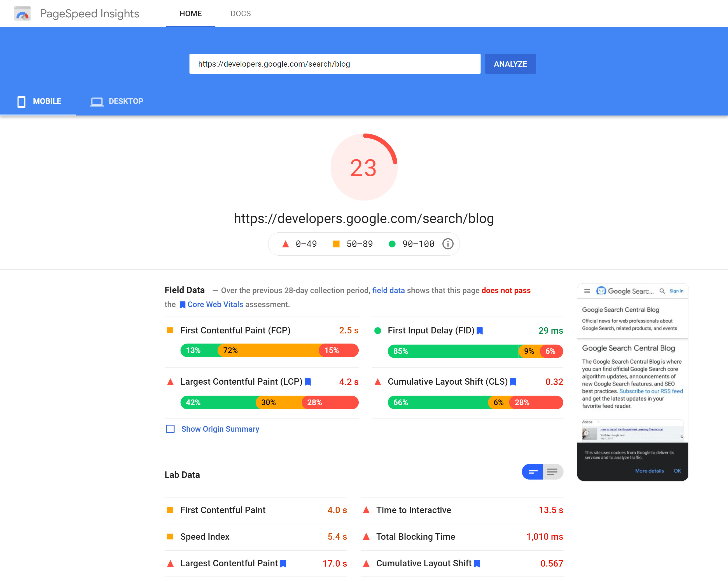Click the Time to Interactive 13.5 s value
Image resolution: width=728 pixels, height=582 pixels.
pyautogui.click(x=551, y=510)
